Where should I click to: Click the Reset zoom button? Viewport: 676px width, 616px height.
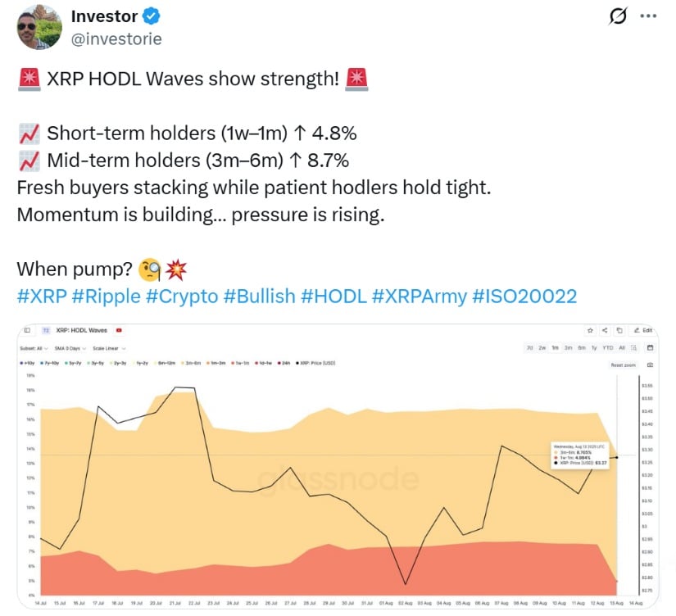click(623, 365)
